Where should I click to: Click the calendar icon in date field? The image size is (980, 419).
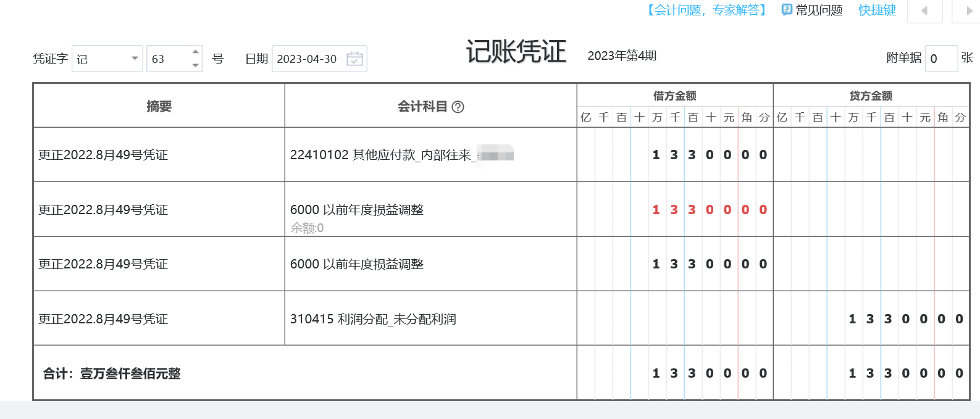point(354,59)
